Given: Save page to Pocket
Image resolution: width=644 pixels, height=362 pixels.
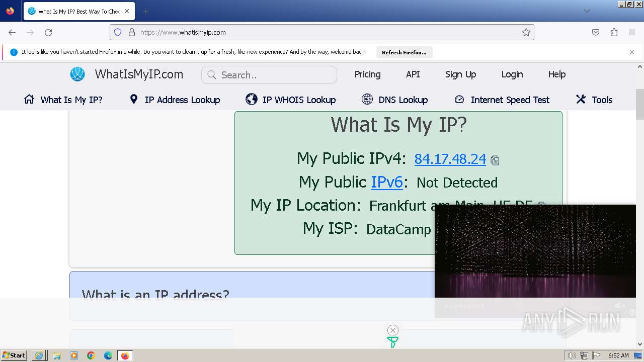Looking at the screenshot, I should click(x=596, y=32).
